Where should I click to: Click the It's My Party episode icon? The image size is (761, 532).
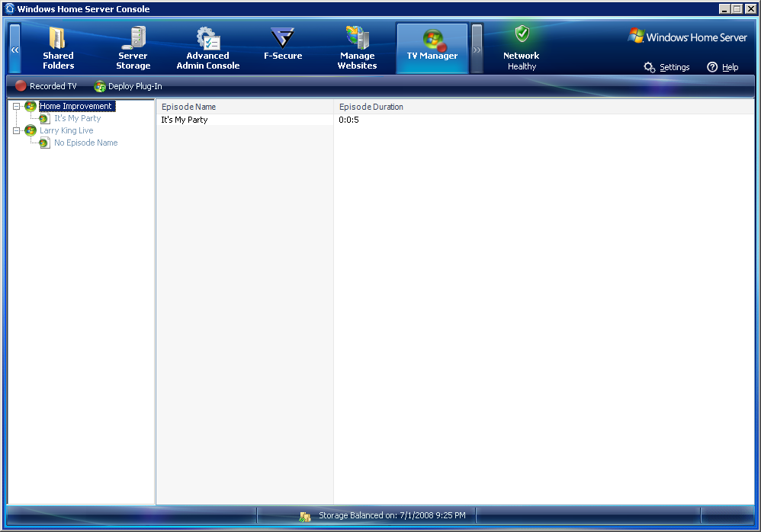44,118
